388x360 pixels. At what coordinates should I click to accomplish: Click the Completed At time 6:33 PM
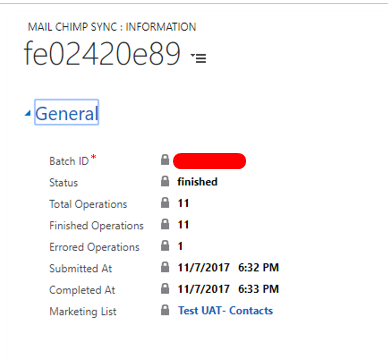258,289
